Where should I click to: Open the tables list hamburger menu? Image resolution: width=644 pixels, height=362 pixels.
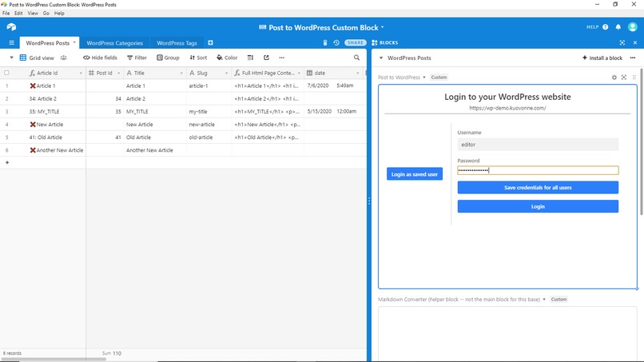click(11, 42)
